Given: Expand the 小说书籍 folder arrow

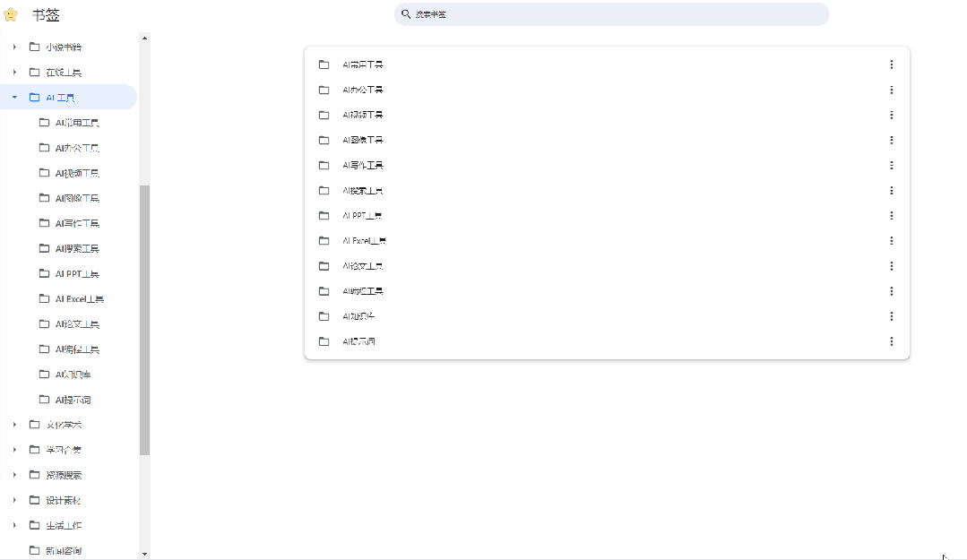Looking at the screenshot, I should click(15, 47).
